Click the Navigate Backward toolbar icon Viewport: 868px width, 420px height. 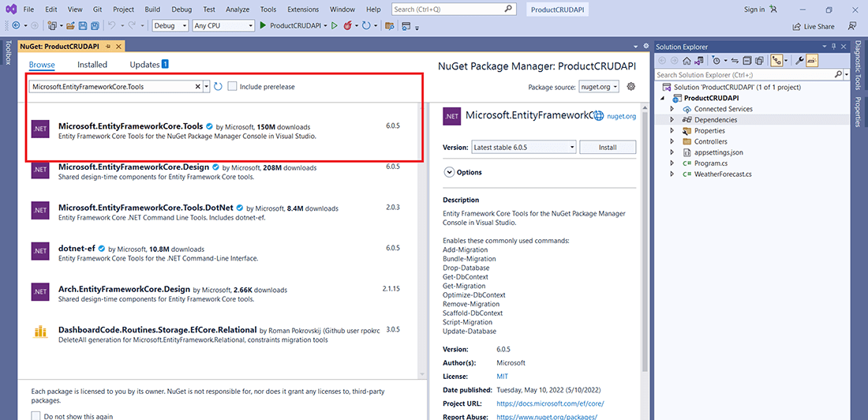click(16, 25)
